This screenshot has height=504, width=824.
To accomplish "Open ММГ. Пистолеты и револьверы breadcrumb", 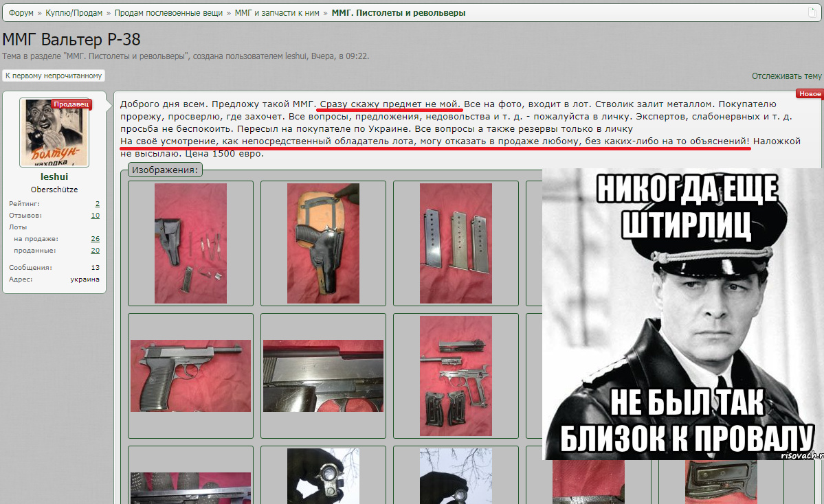I will 399,12.
